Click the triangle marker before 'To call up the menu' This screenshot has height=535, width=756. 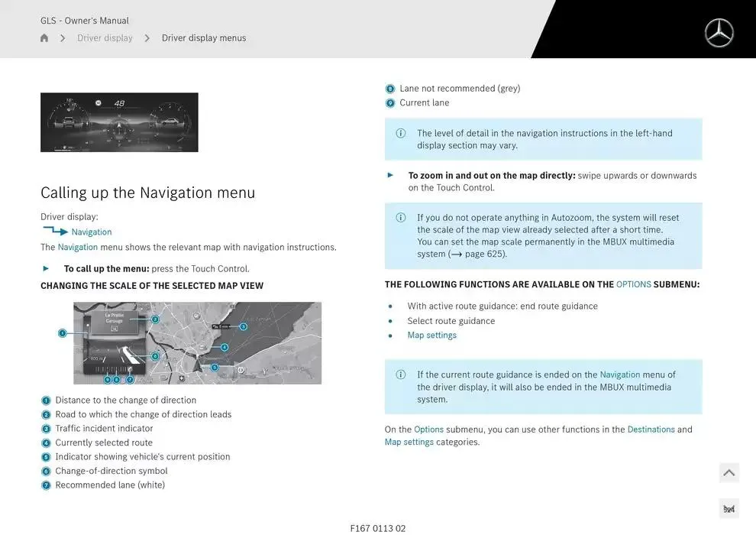pos(46,268)
